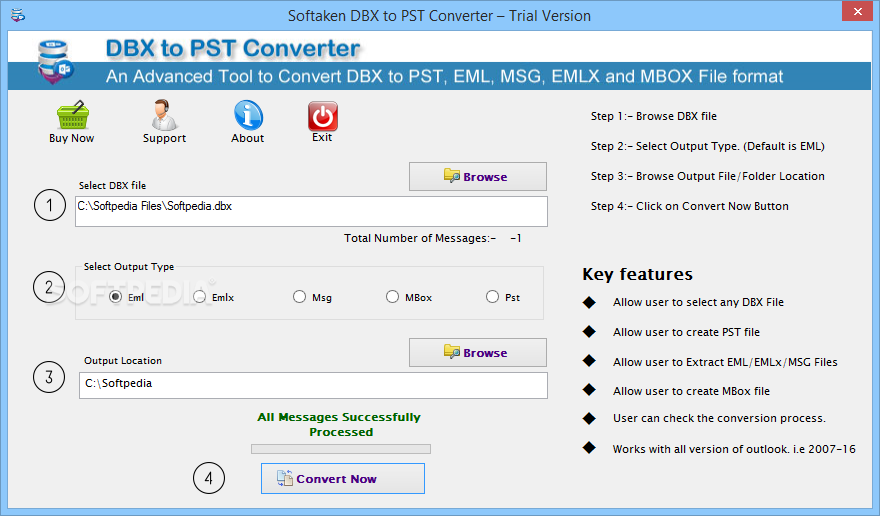Click 'Allow user to Extract EML/EMLx/MSG Files'
880x516 pixels.
[725, 362]
